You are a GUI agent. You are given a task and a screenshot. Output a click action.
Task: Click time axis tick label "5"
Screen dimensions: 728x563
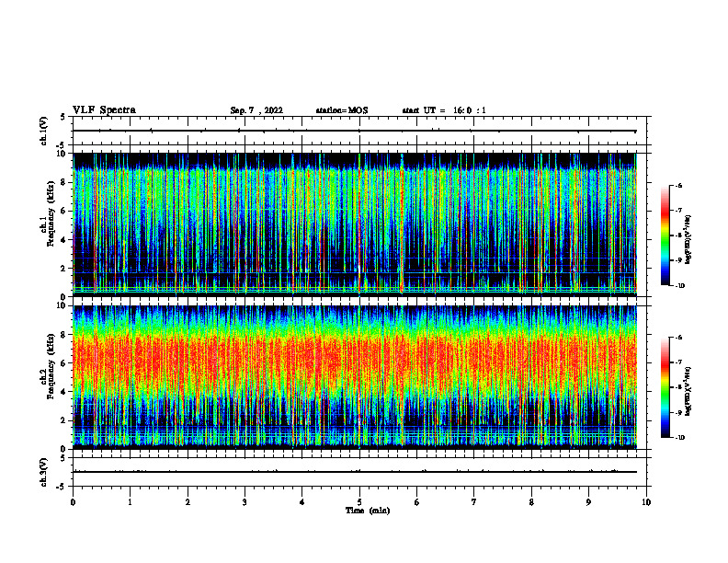(x=359, y=502)
